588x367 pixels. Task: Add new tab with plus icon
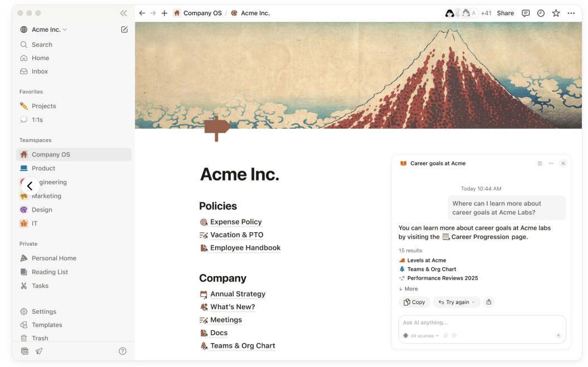[164, 13]
